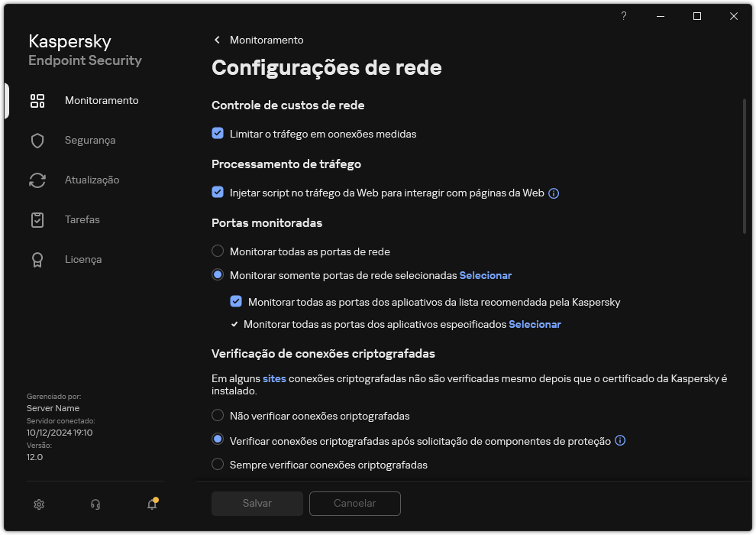Disable 'Injetar script no tráfego da Web'
Viewport: 756px width, 535px height.
tap(218, 193)
